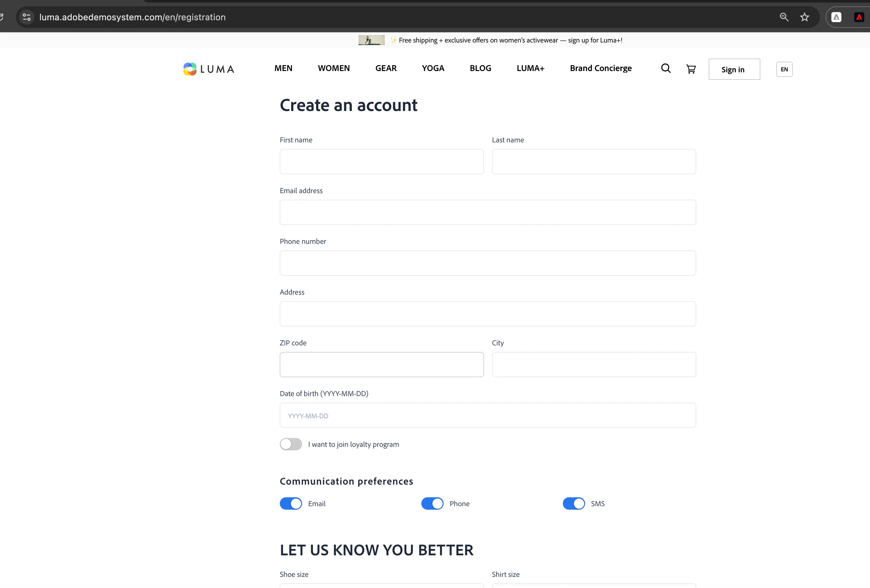Open the GEAR menu
The image size is (870, 588).
point(386,68)
